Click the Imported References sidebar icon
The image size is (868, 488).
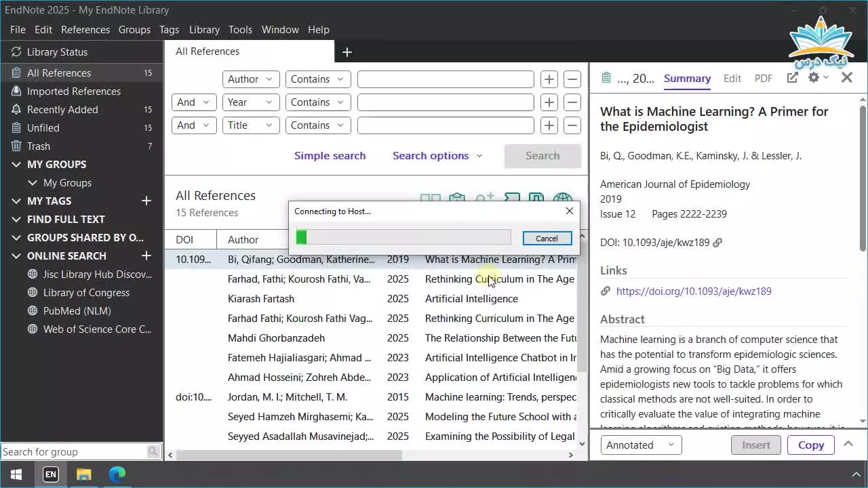16,91
